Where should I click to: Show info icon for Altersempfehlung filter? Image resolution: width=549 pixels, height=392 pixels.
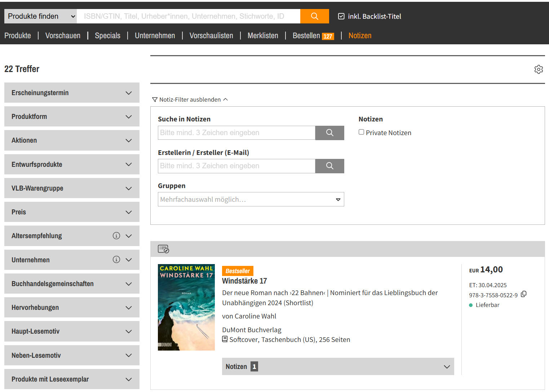coord(116,236)
